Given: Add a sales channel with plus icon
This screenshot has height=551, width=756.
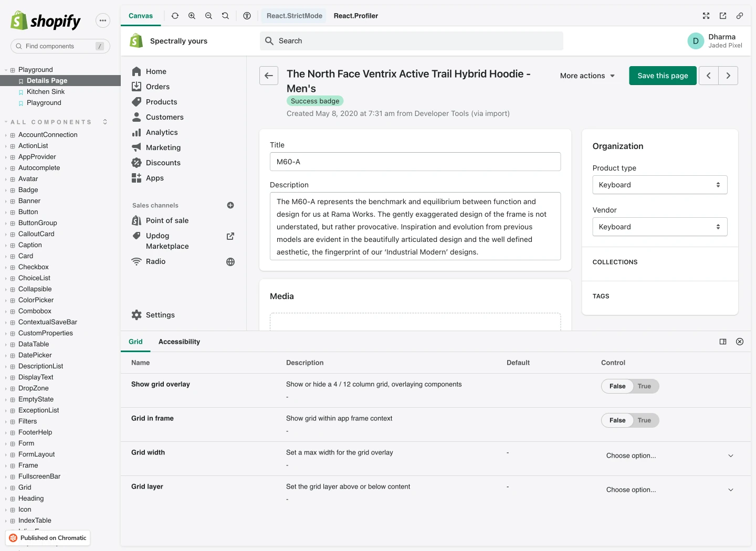Looking at the screenshot, I should 230,205.
